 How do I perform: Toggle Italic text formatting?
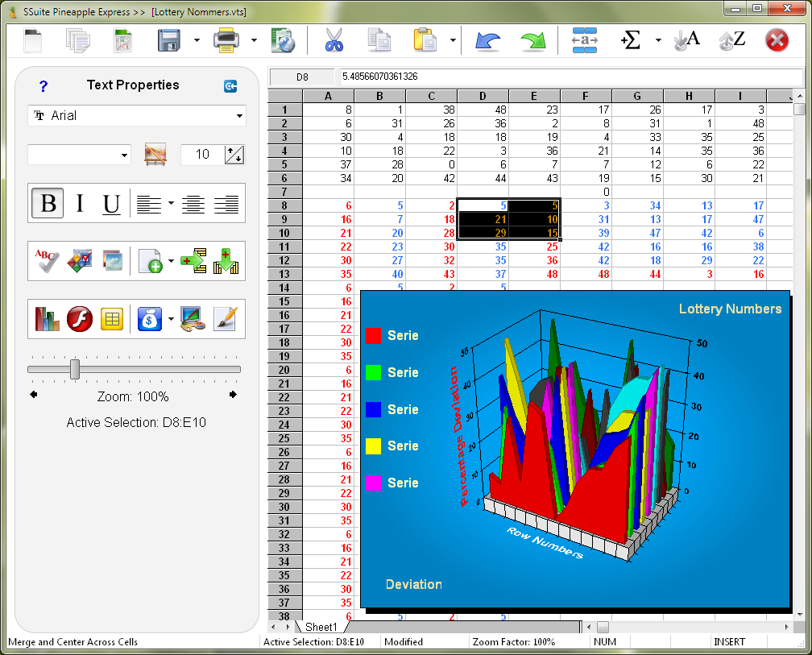pos(80,204)
